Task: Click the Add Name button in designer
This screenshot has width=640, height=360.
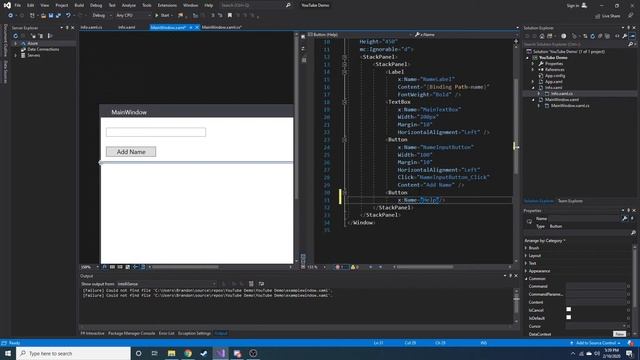Action: [131, 152]
